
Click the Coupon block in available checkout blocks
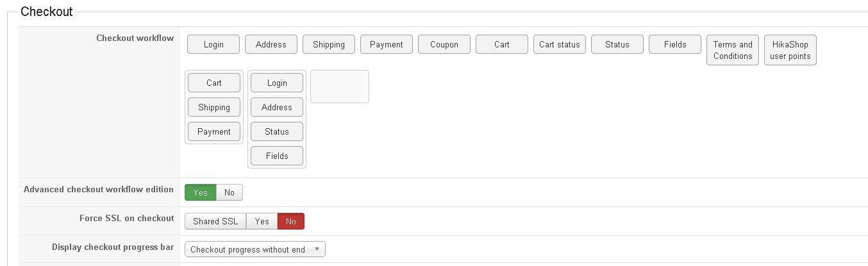coord(444,44)
